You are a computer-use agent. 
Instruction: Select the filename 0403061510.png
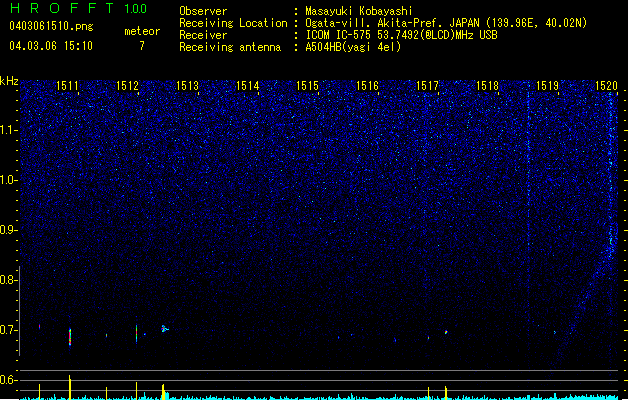tap(51, 26)
